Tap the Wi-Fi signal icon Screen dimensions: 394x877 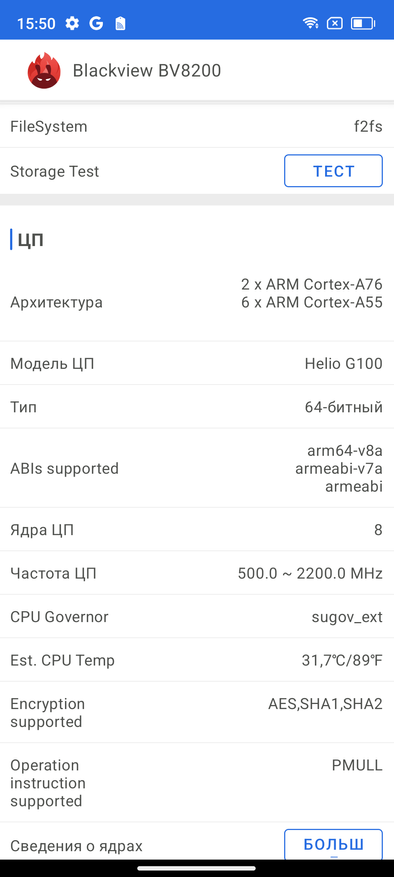(x=310, y=23)
